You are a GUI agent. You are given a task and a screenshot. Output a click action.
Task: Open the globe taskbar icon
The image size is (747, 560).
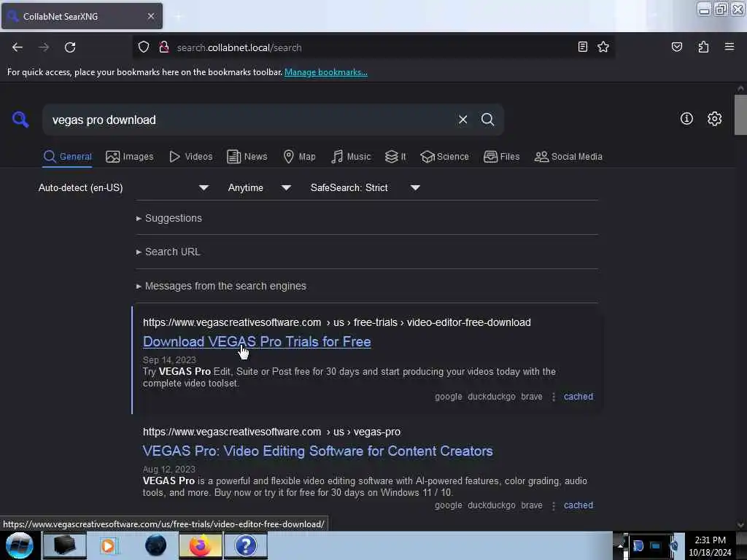[156, 545]
